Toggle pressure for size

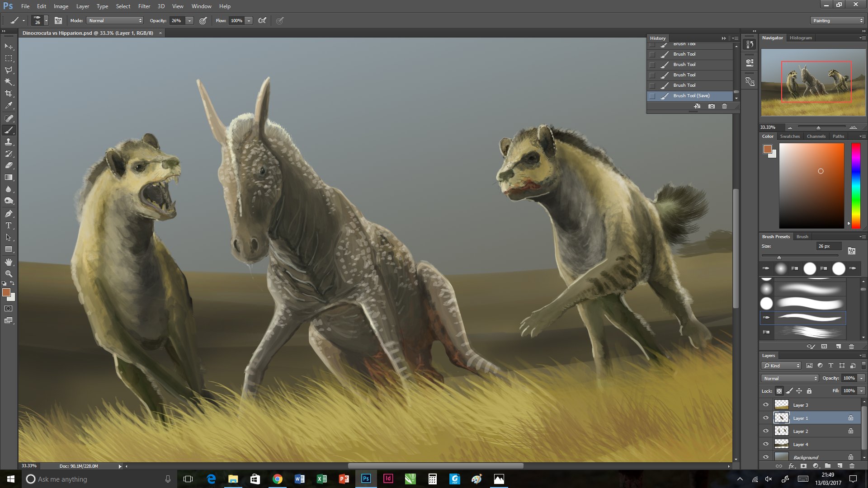280,21
